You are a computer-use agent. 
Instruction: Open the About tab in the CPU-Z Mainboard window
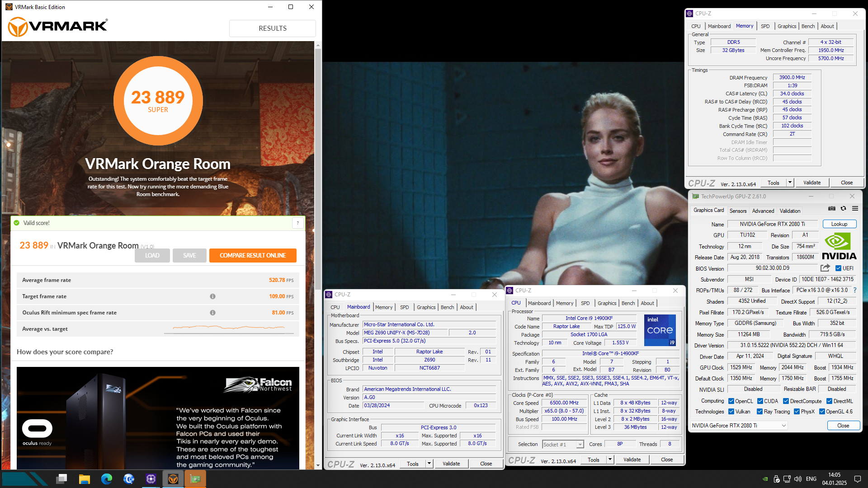click(x=467, y=307)
